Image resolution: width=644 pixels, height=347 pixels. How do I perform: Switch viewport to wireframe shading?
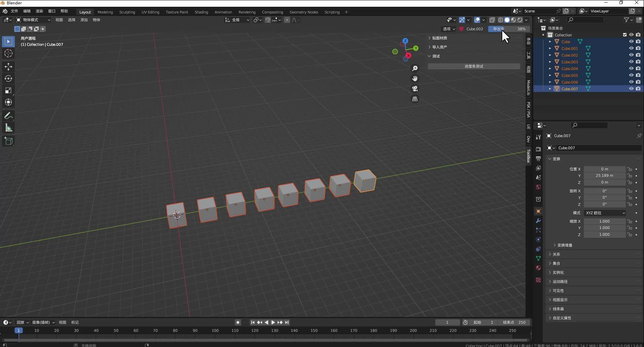point(500,20)
